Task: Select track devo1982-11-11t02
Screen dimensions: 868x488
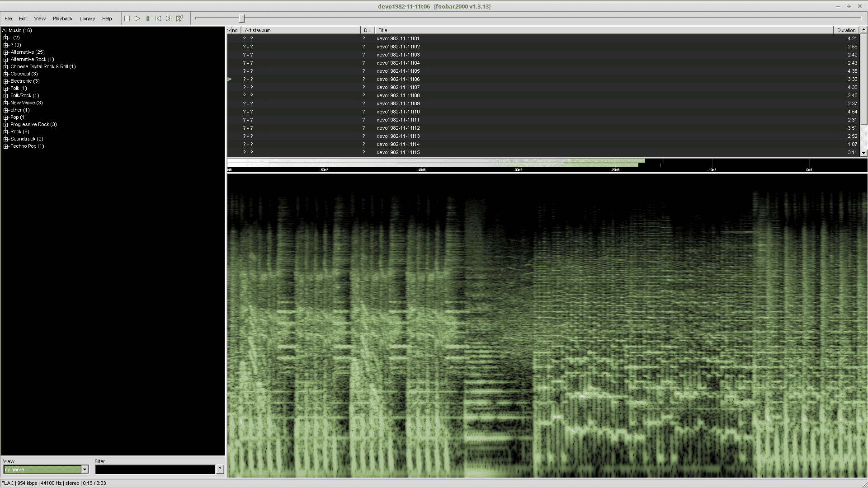Action: [543, 47]
